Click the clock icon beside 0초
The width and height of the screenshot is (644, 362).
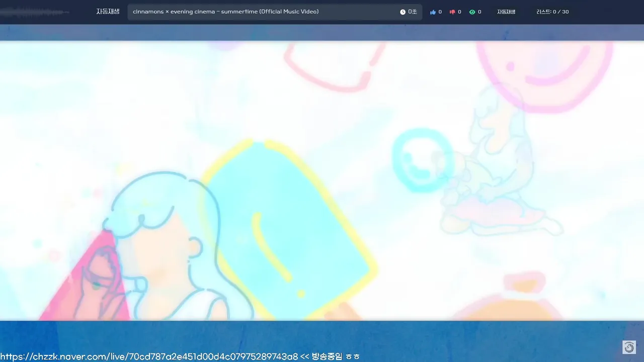(403, 12)
